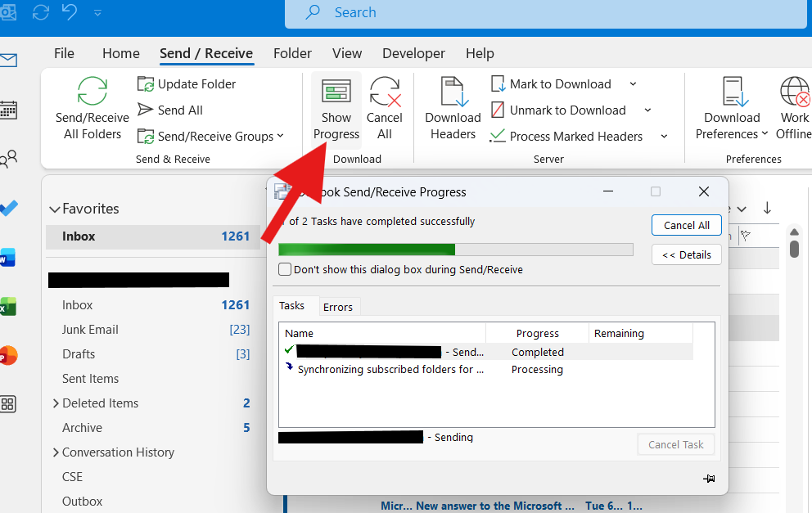This screenshot has width=812, height=513.
Task: Open the Folder tab
Action: point(292,53)
